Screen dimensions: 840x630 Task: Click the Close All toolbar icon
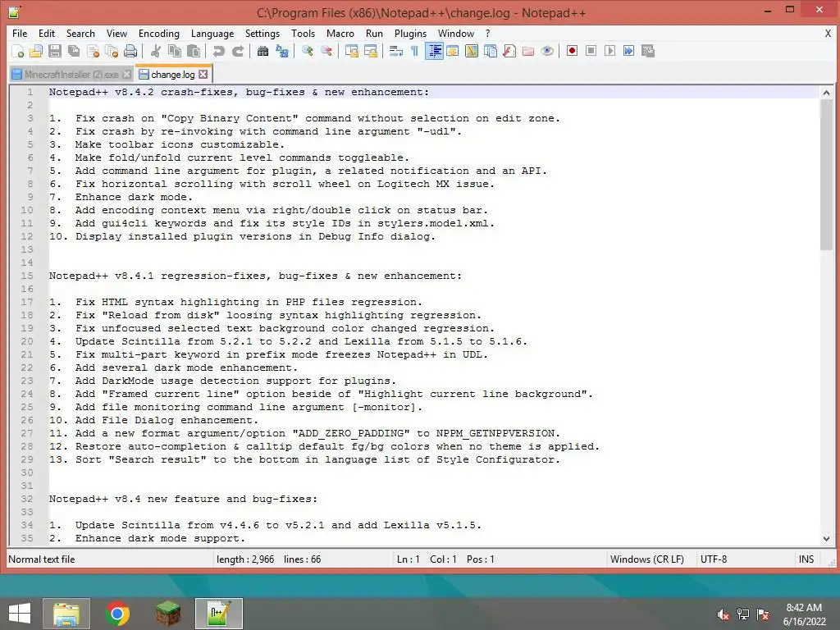click(112, 51)
